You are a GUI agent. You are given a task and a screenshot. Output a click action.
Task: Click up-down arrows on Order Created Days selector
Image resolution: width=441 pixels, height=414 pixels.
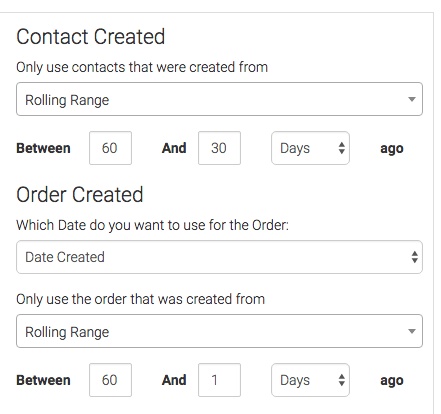click(x=342, y=380)
